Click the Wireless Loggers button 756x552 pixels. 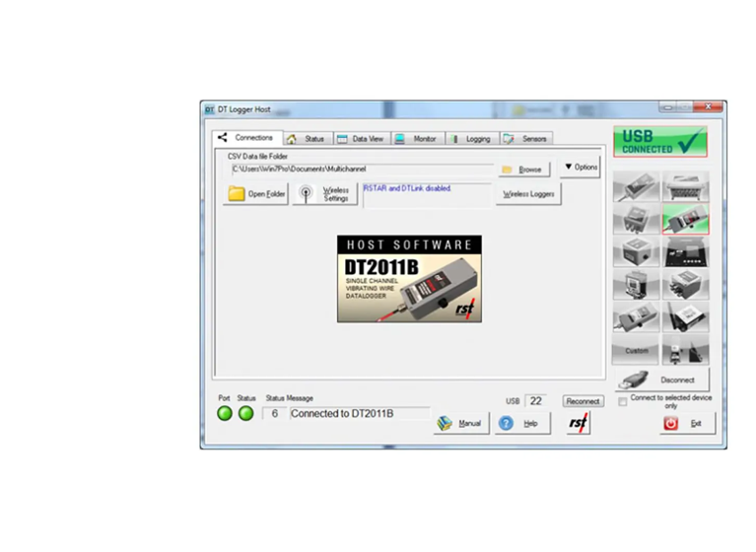[528, 194]
